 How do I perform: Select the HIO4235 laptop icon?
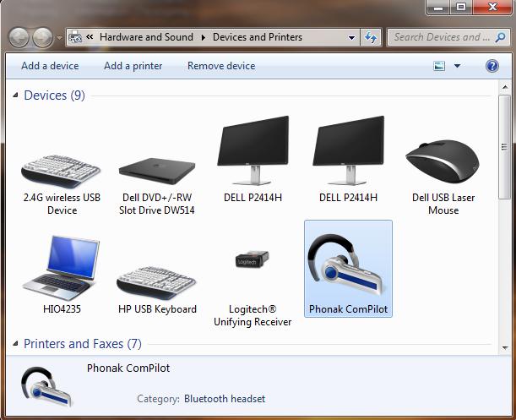point(61,268)
